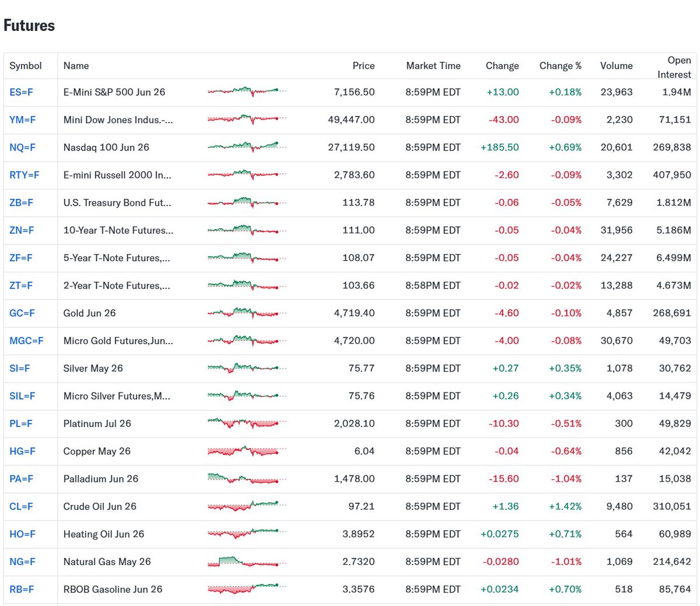Open the ZB=F Treasury Bond link

click(x=22, y=202)
